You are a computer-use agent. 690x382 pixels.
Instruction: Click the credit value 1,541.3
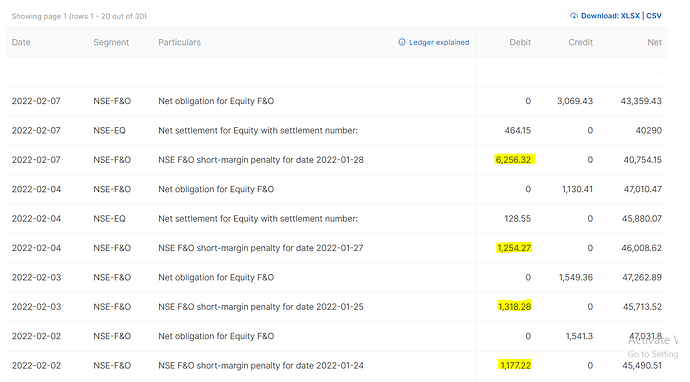579,336
